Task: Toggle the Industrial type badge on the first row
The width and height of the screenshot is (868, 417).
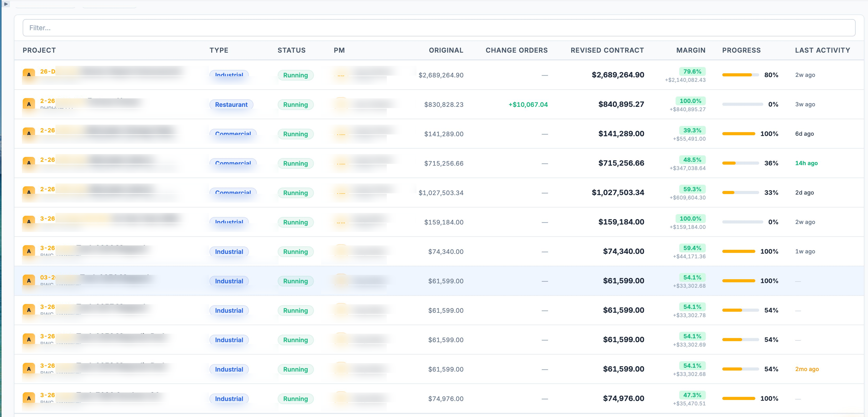Action: click(x=229, y=75)
